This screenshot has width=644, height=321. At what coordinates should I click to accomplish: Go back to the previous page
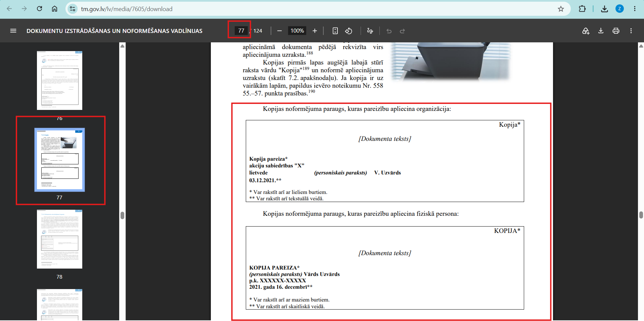coord(9,9)
